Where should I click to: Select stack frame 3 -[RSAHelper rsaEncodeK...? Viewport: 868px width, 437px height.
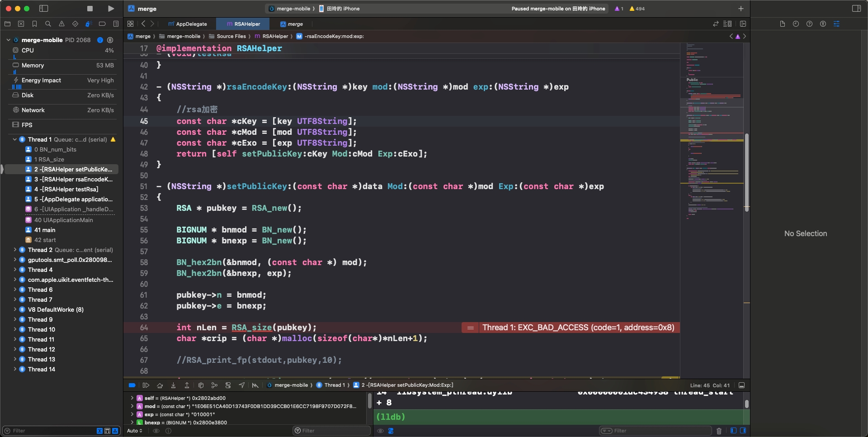[x=69, y=179]
